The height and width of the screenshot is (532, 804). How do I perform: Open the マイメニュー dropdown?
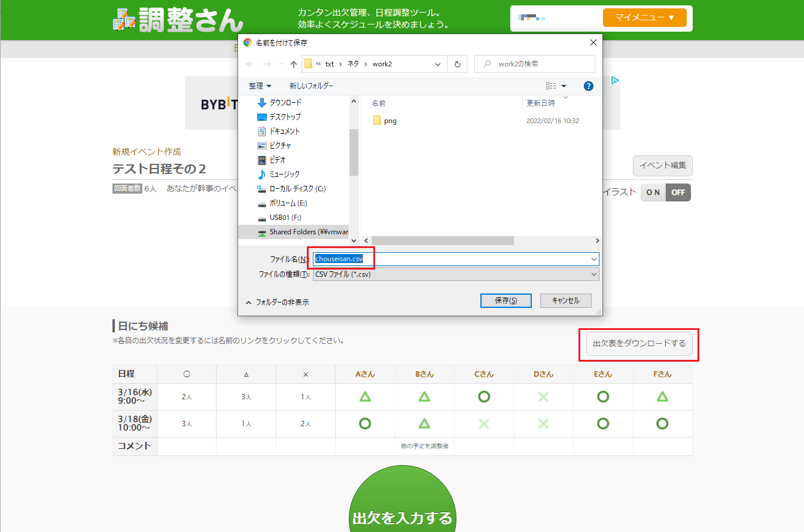pyautogui.click(x=644, y=17)
